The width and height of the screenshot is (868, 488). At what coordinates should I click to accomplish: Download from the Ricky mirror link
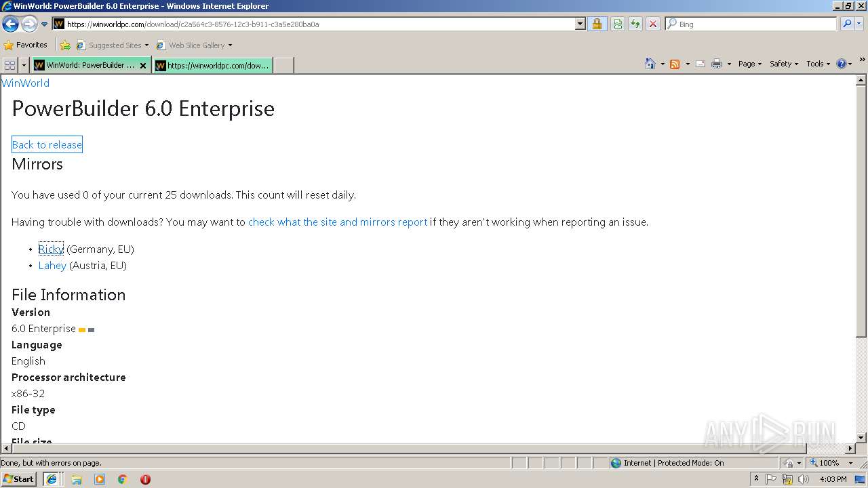pyautogui.click(x=51, y=249)
